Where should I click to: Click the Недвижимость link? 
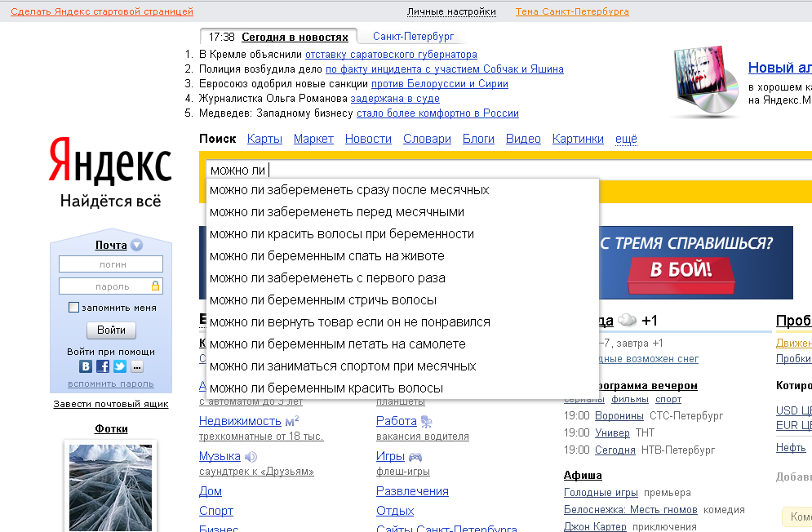tap(240, 421)
